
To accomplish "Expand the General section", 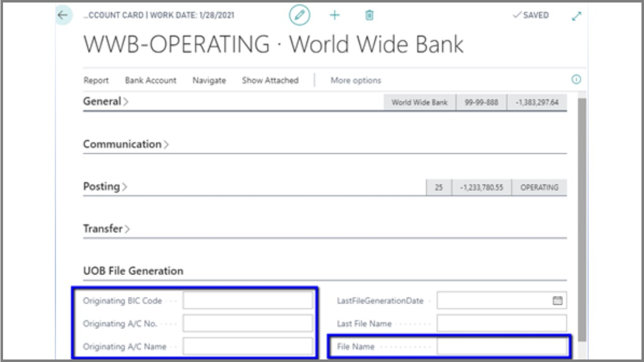I will click(106, 102).
